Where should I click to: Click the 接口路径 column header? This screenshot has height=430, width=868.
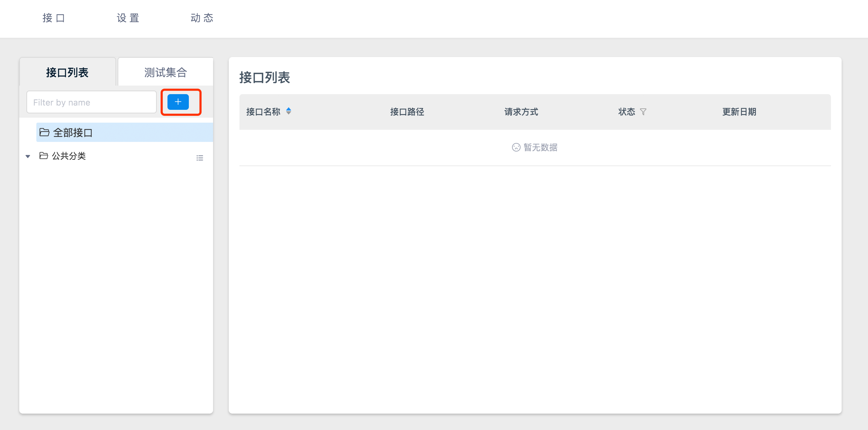[407, 112]
